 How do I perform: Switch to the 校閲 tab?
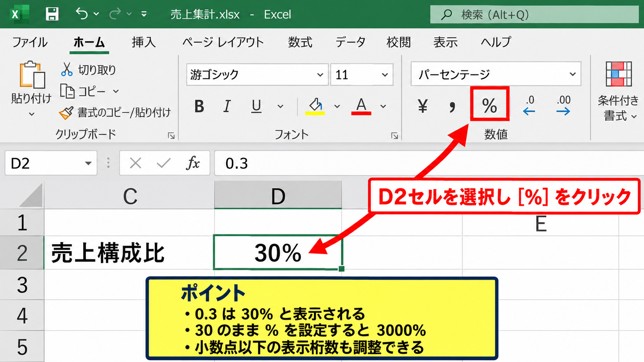pyautogui.click(x=399, y=42)
